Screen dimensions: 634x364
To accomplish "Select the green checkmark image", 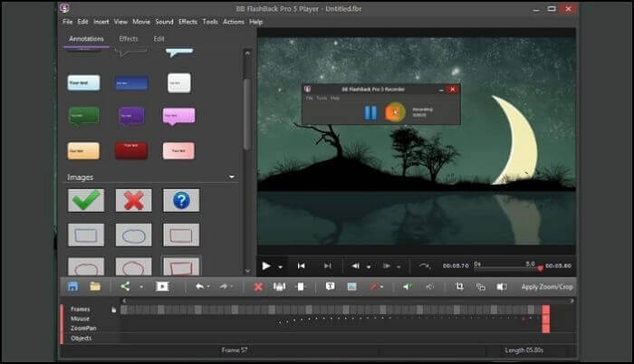I will [x=85, y=200].
